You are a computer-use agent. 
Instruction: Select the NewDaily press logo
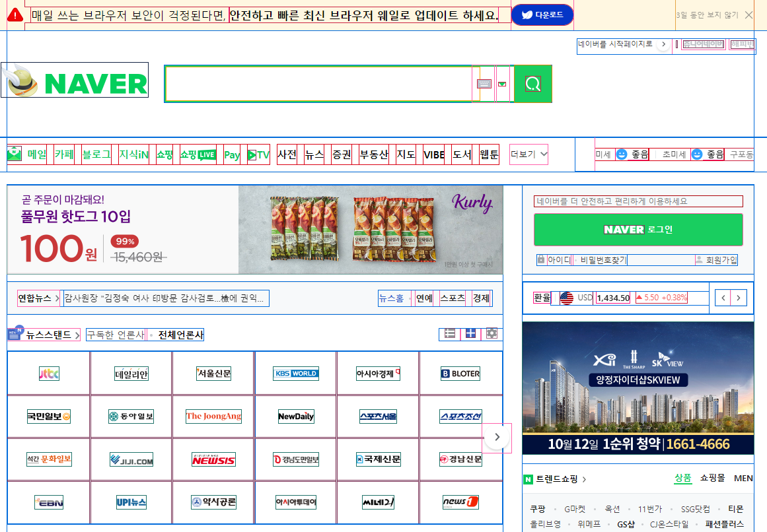click(x=296, y=416)
